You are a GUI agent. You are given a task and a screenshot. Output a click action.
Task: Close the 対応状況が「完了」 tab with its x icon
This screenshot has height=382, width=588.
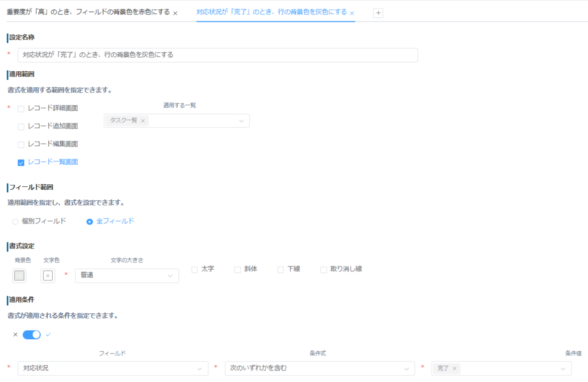[x=352, y=13]
